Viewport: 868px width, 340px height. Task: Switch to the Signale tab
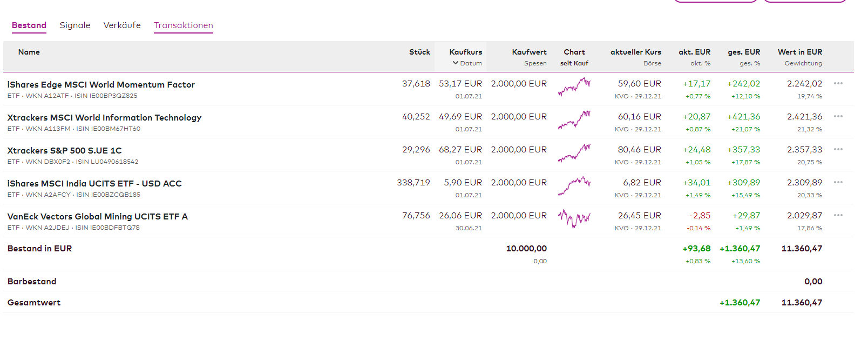pyautogui.click(x=75, y=25)
